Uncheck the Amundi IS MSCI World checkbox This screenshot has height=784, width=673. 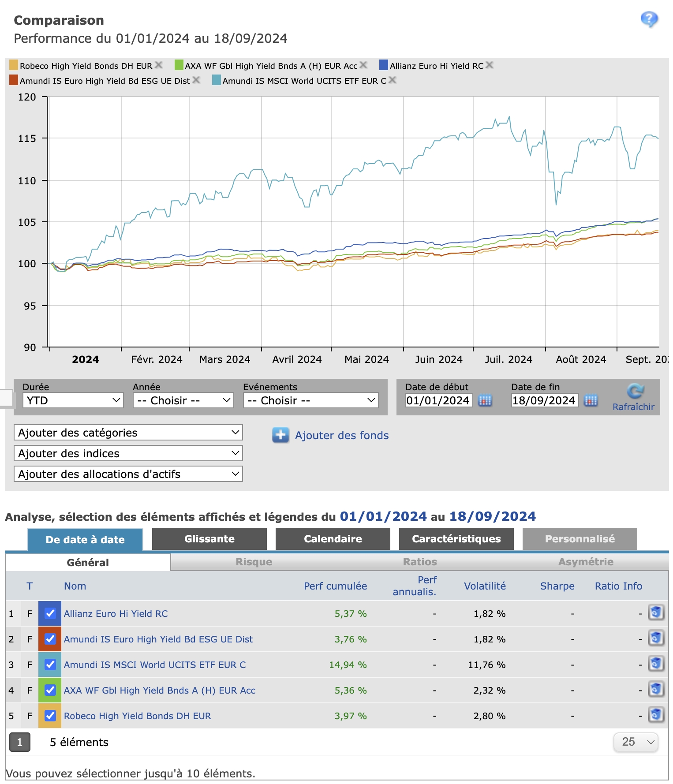click(x=50, y=665)
